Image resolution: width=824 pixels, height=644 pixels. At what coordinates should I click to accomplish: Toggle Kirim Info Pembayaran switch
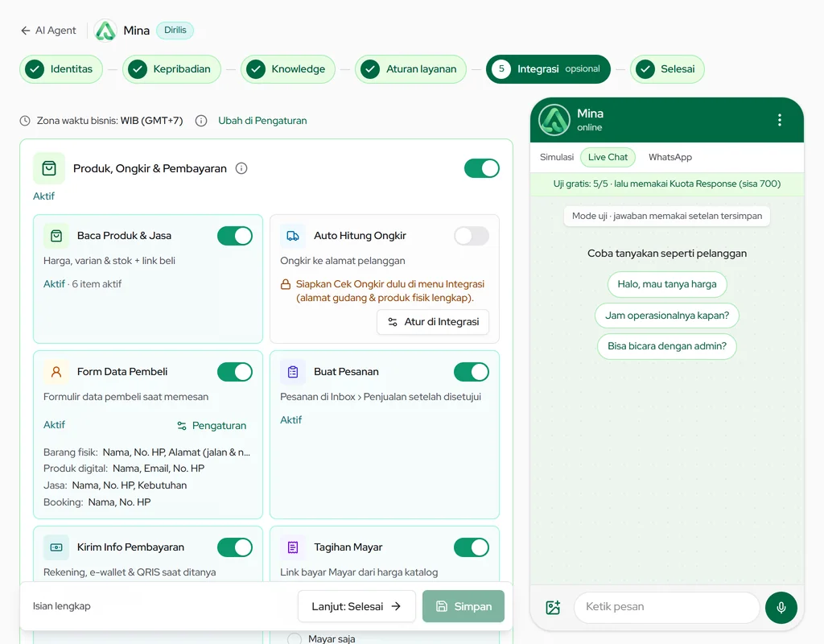(234, 547)
